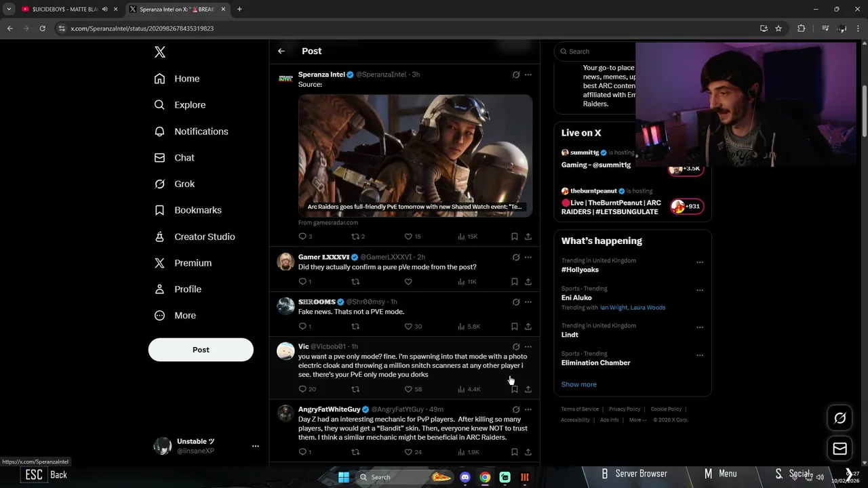Open #Hollyoaks trending topic

[x=580, y=270]
